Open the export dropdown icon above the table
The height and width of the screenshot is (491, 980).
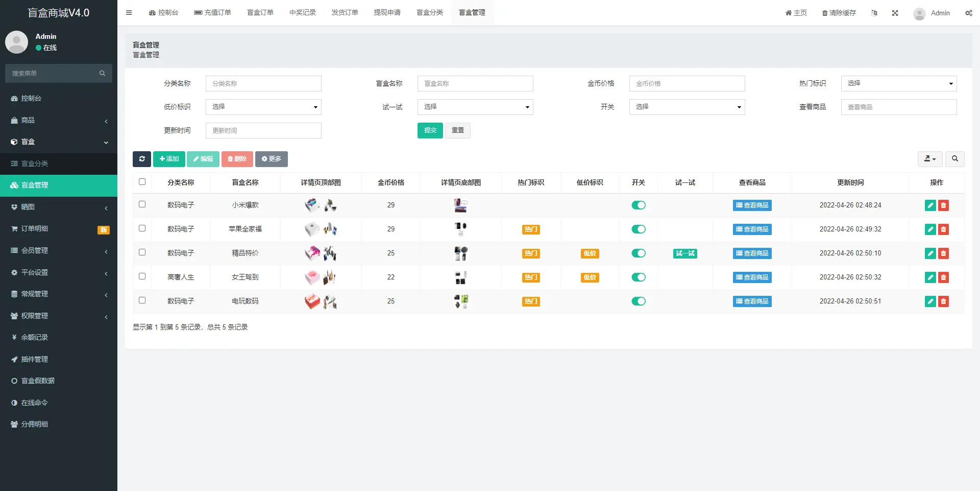point(929,159)
